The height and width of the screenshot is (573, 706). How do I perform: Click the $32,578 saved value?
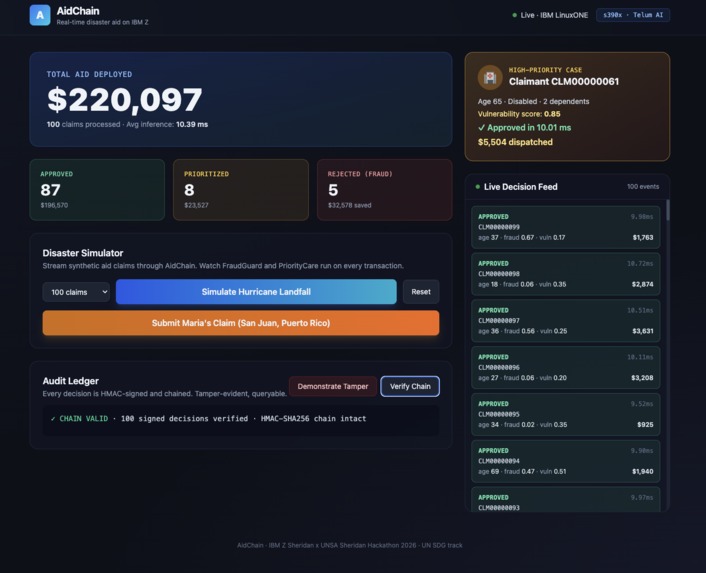pos(349,205)
